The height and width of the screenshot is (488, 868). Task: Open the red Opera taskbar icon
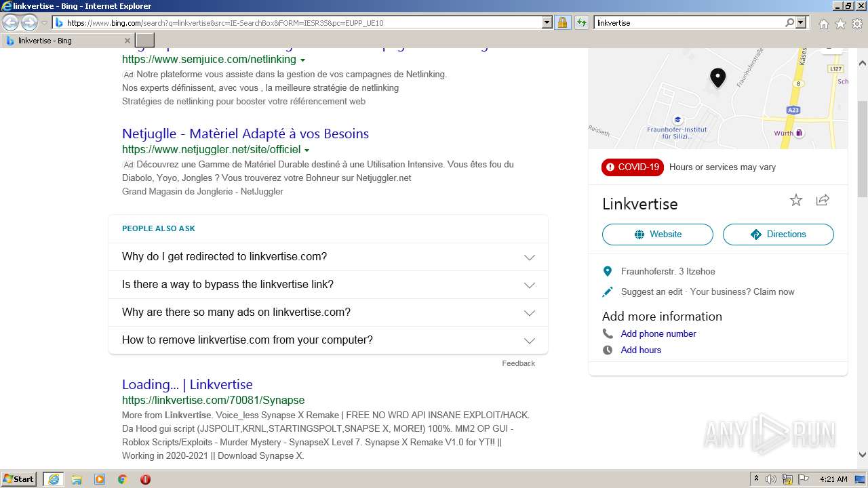click(x=145, y=479)
